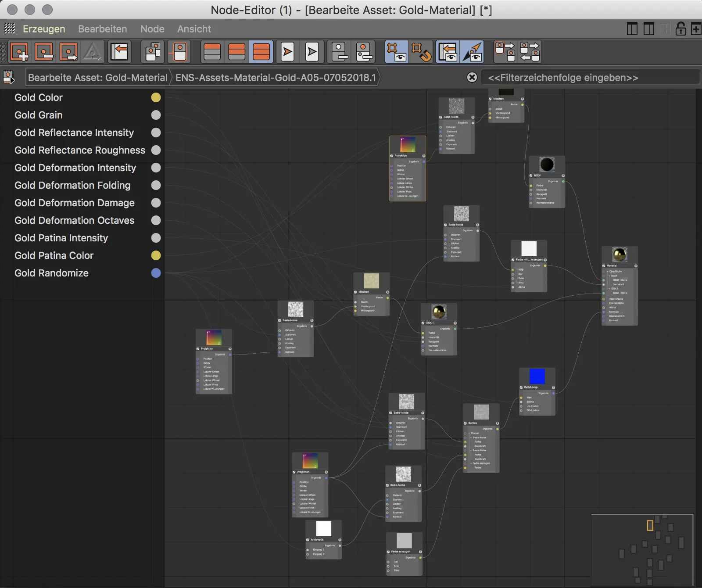Select the Gold Grain input label
702x588 pixels.
[39, 115]
